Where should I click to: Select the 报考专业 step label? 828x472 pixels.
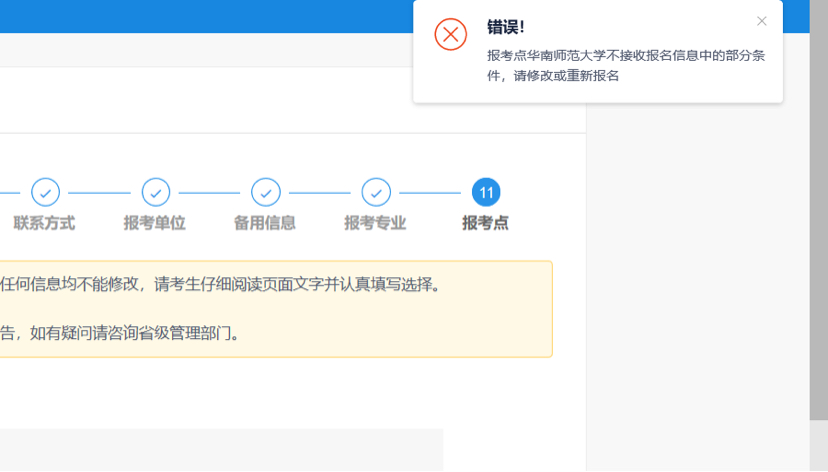point(375,223)
